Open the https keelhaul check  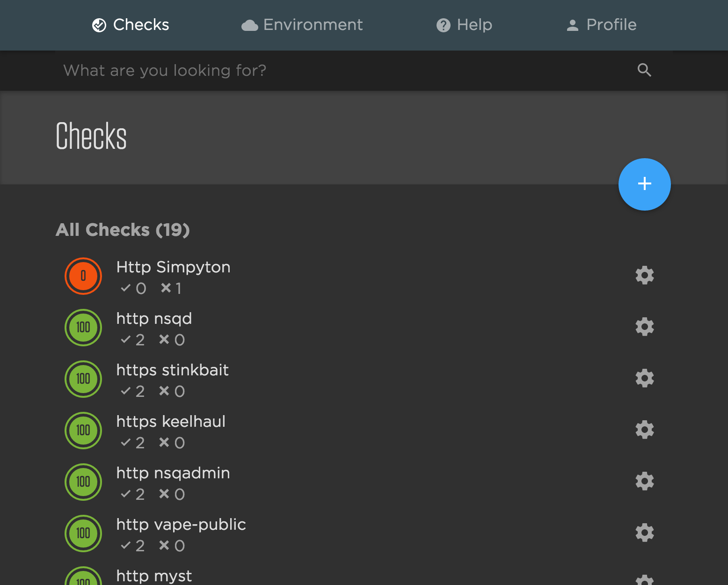pos(171,422)
